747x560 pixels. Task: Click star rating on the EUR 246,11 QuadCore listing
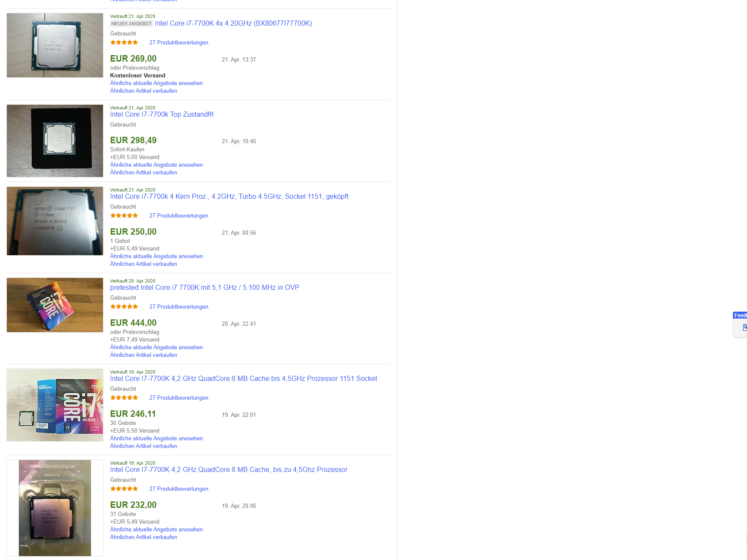point(124,397)
